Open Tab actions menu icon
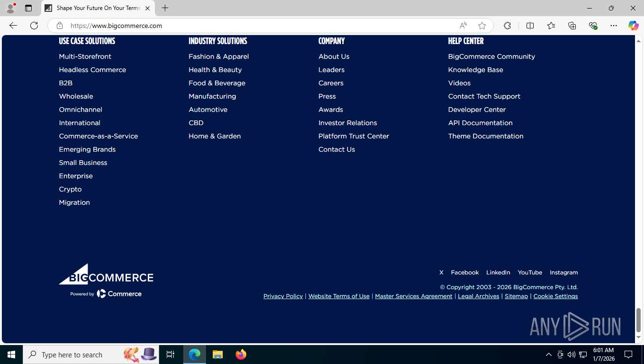The width and height of the screenshot is (644, 364). [28, 8]
